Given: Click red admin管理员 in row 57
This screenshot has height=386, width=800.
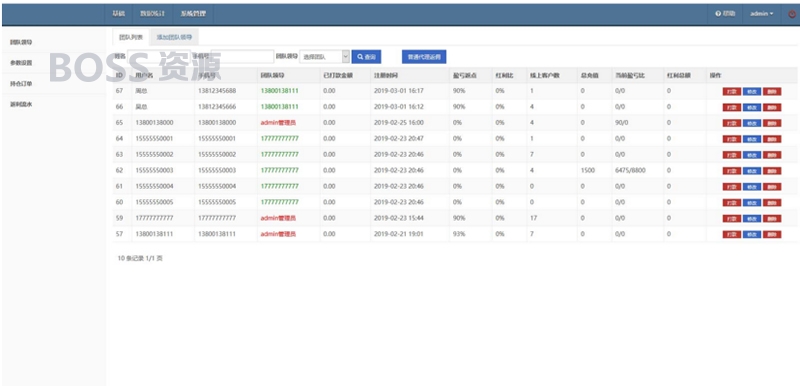Looking at the screenshot, I should 278,234.
